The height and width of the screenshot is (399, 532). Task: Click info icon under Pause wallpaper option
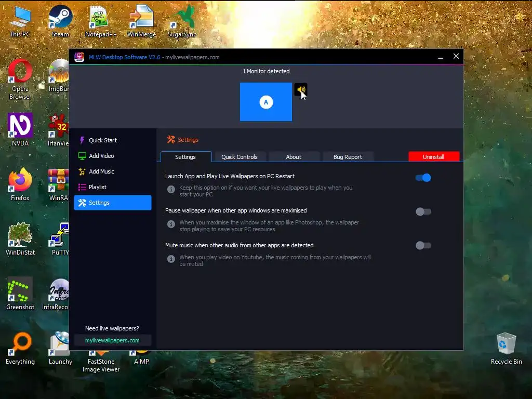click(171, 224)
